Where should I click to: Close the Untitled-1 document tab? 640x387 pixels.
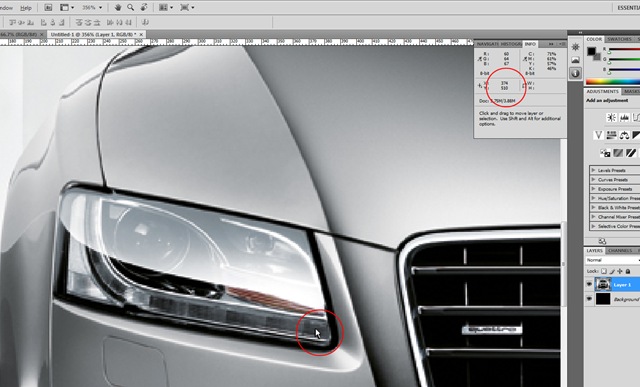point(141,35)
